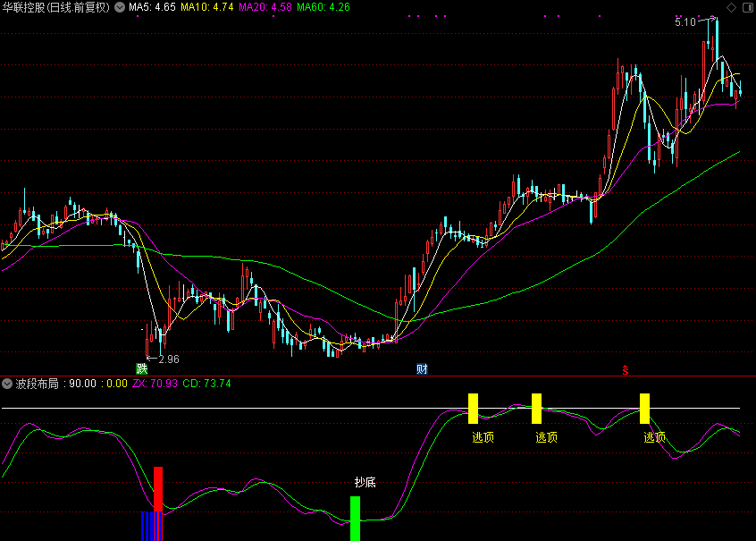Image resolution: width=756 pixels, height=541 pixels.
Task: Click the third yellow 逃顶 bar
Action: [644, 409]
